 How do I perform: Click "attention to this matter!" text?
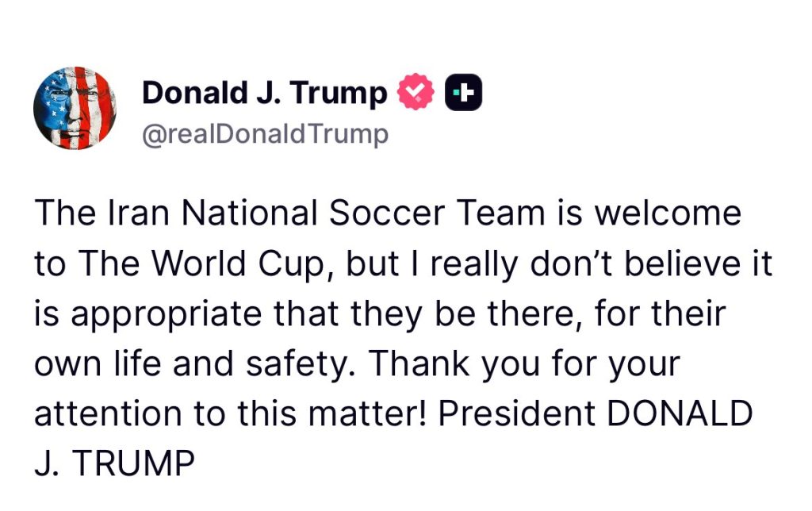pos(232,414)
